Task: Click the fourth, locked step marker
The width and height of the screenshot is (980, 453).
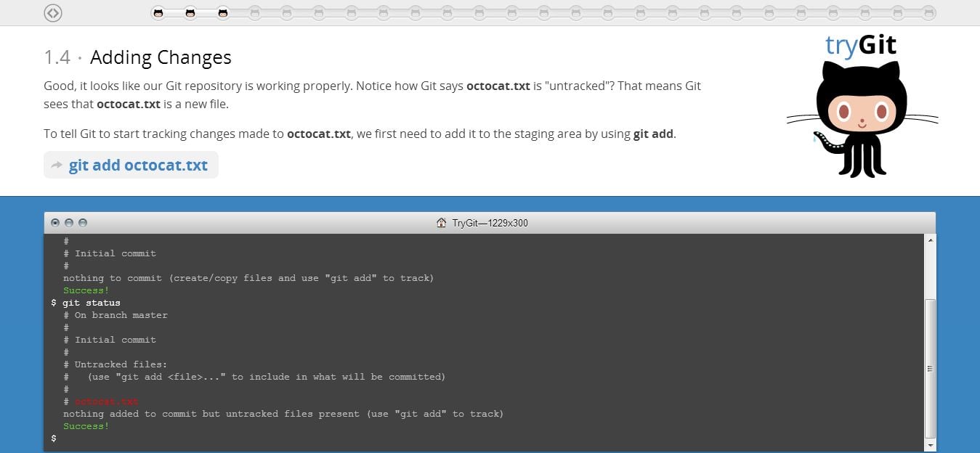Action: click(x=254, y=12)
